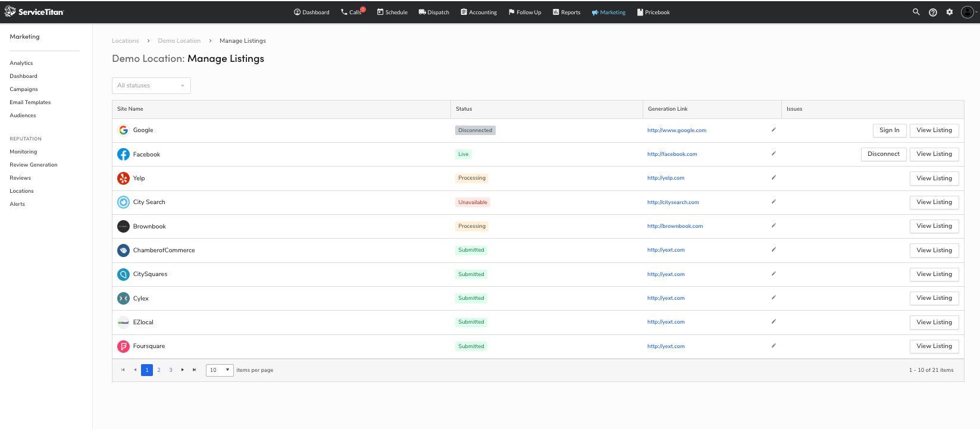Disconnect the Facebook listing
Image resolution: width=980 pixels, height=429 pixels.
[x=884, y=154]
